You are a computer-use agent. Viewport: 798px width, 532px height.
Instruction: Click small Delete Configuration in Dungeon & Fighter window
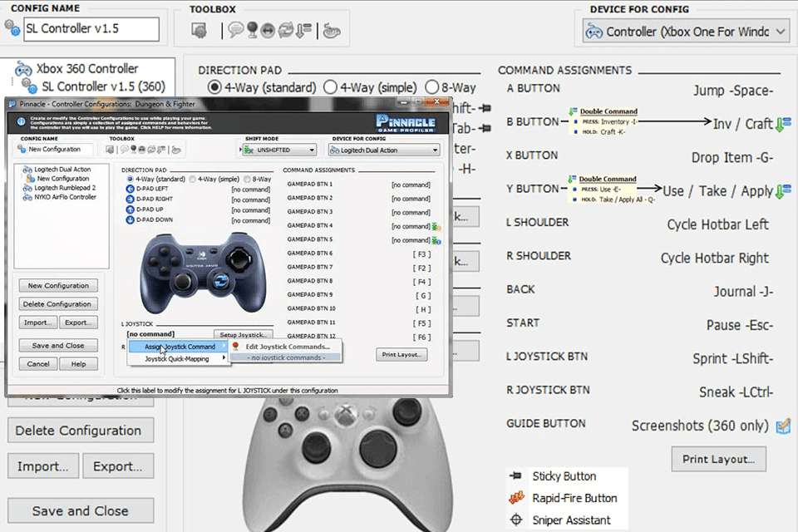[x=58, y=304]
